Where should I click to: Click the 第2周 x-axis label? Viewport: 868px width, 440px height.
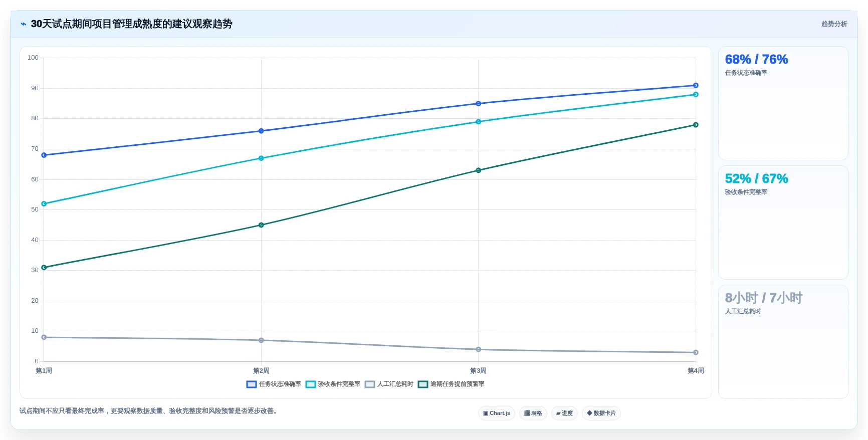(261, 371)
